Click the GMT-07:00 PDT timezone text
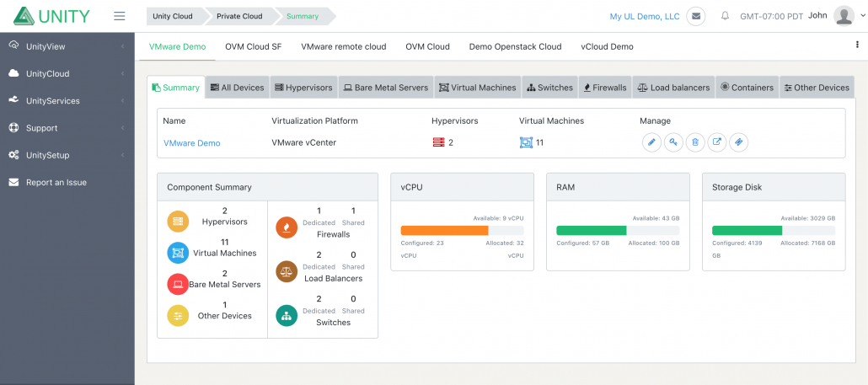Viewport: 868px width, 385px height. pos(771,16)
